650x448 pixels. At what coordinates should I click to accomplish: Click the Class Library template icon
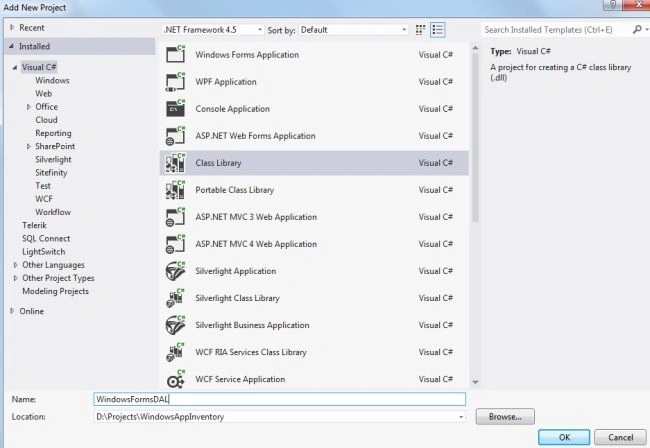pyautogui.click(x=175, y=162)
